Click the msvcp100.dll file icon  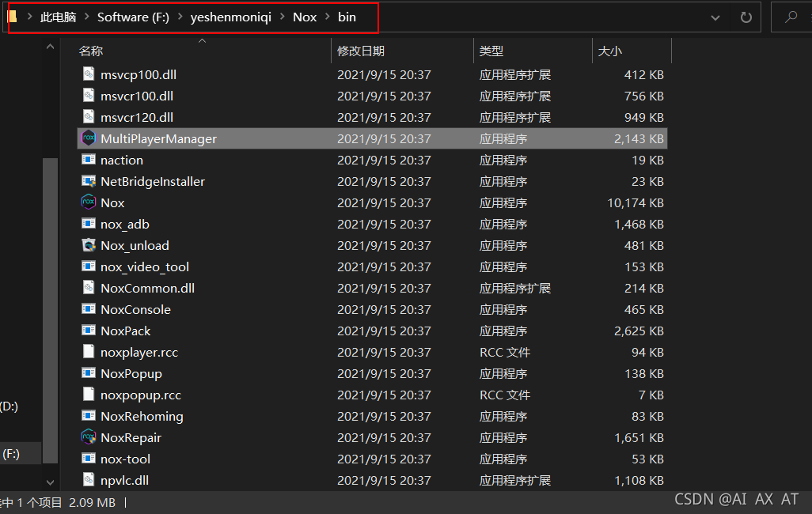click(89, 74)
